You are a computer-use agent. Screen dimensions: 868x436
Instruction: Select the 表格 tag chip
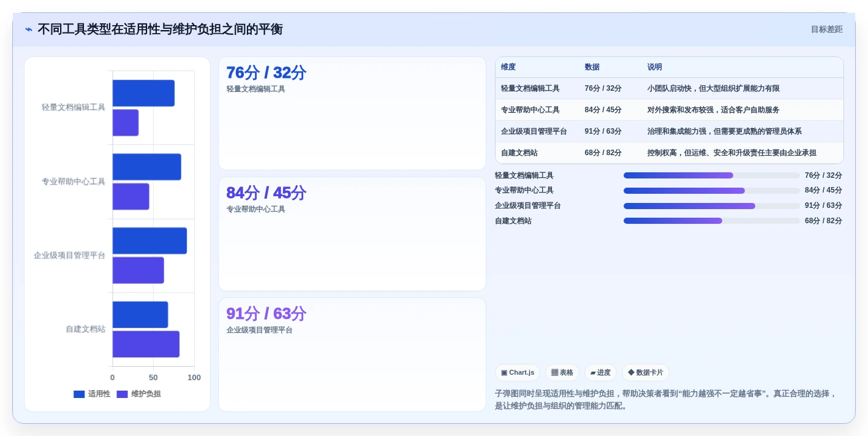562,372
